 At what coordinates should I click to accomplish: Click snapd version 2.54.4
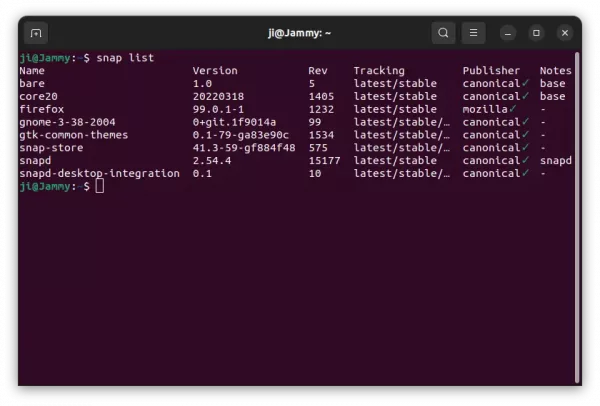coord(212,161)
